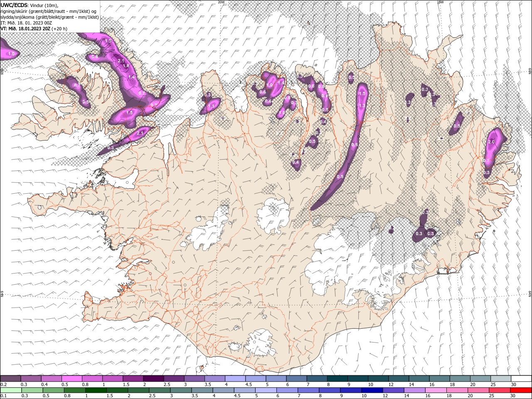Pick the dusky mauve 0.2 snow legend swatch
The image size is (532, 399).
(x=11, y=379)
